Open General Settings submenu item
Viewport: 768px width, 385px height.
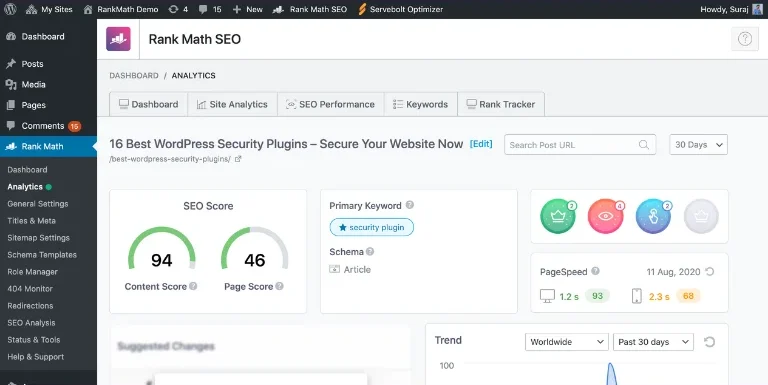(38, 204)
